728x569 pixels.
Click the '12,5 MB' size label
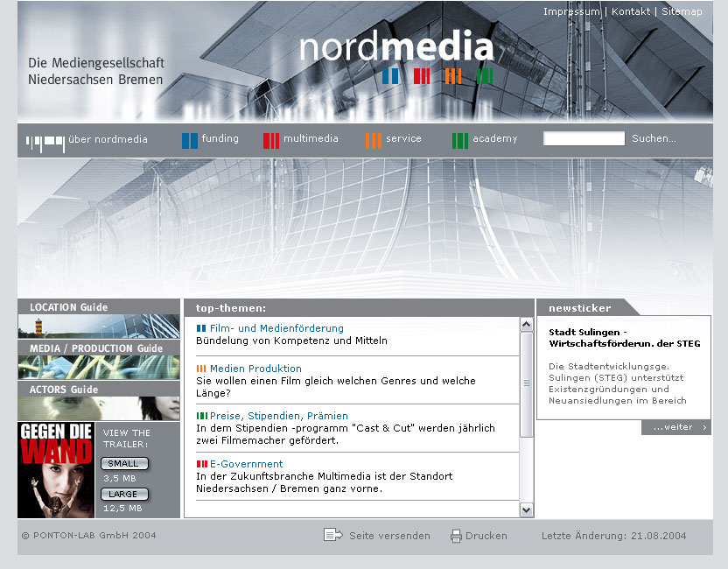[x=122, y=508]
